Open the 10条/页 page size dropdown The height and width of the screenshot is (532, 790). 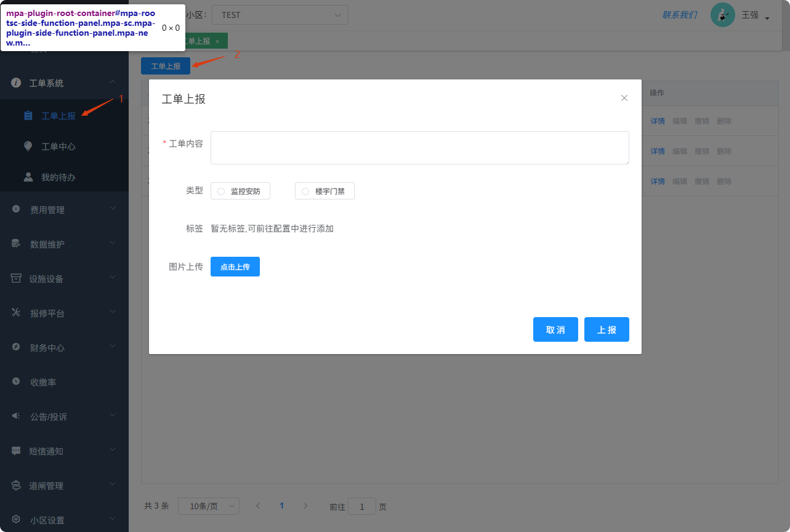pos(208,506)
